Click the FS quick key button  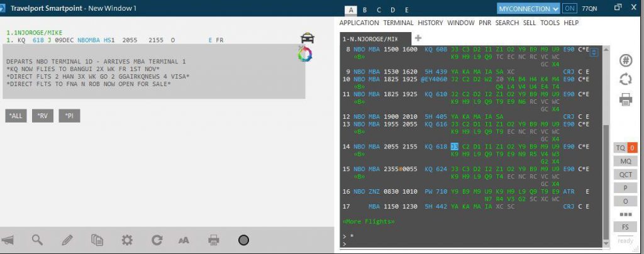pyautogui.click(x=626, y=226)
